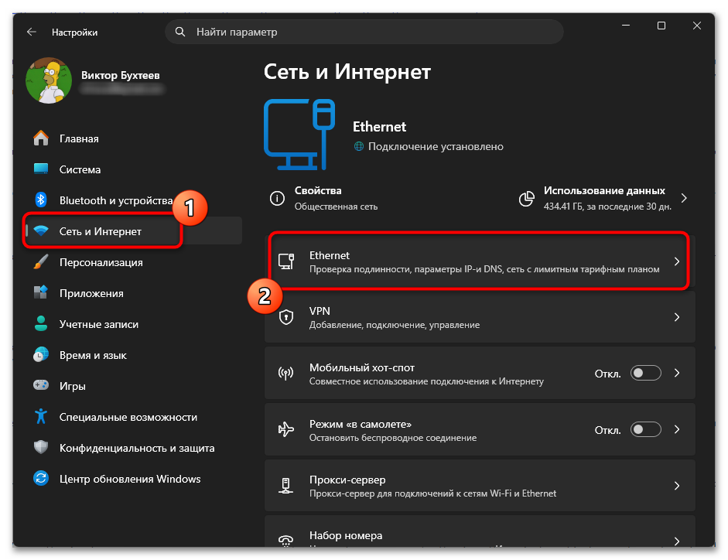Toggle the Мобильный хот-спот switch
Image resolution: width=728 pixels, height=560 pixels.
click(645, 374)
